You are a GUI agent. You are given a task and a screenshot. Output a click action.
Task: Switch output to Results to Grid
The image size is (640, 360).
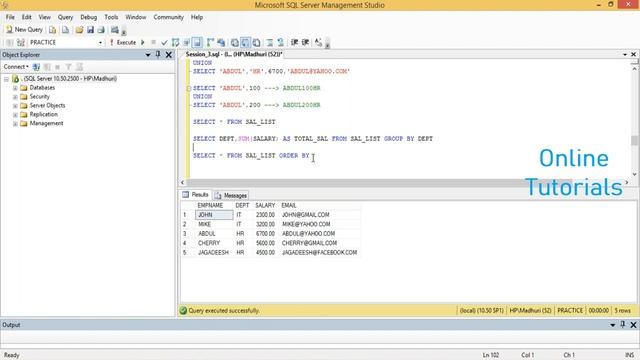[245, 42]
